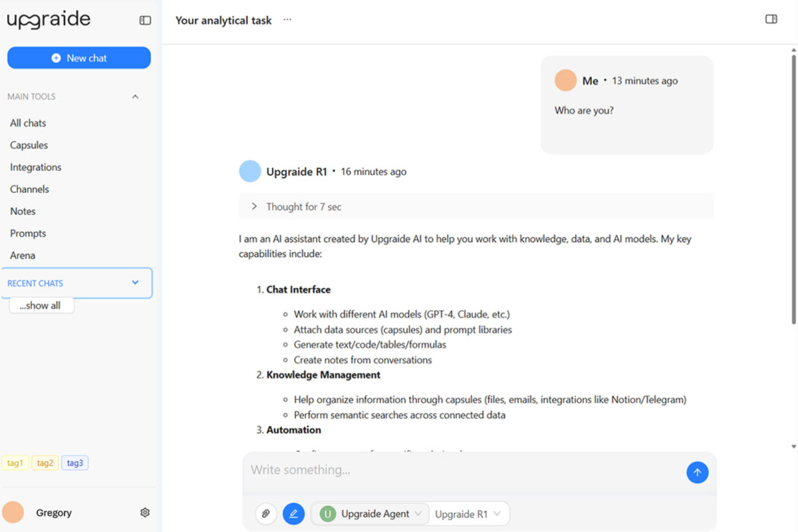Open settings gear next to Gregory
Image resolution: width=798 pixels, height=532 pixels.
coord(145,513)
